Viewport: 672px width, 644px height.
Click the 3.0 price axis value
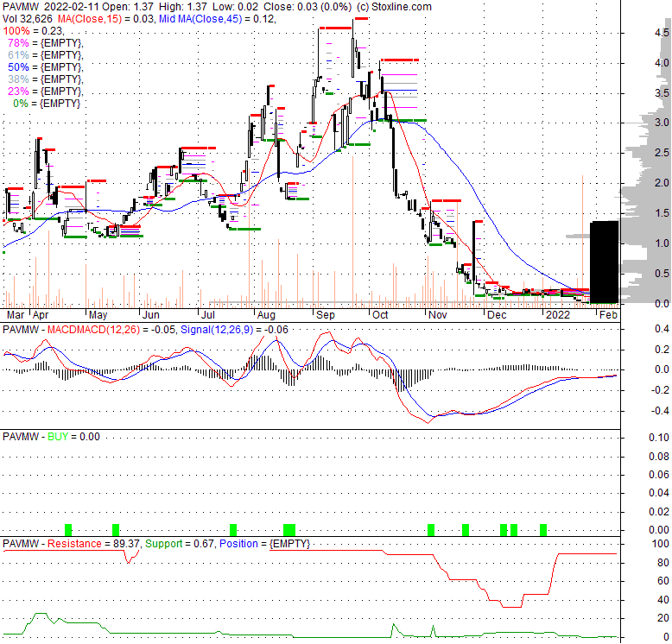pos(662,123)
